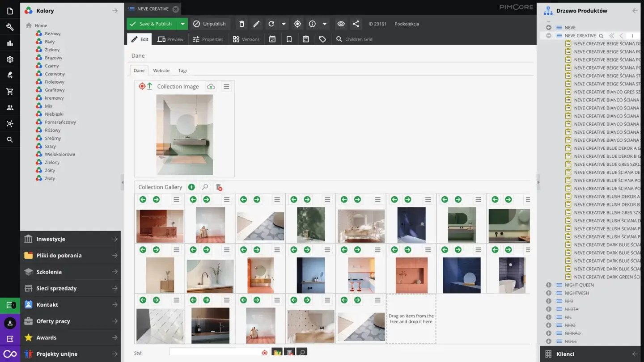The width and height of the screenshot is (644, 362).
Task: Click the trash delete icon in toolbar
Action: pyautogui.click(x=241, y=24)
